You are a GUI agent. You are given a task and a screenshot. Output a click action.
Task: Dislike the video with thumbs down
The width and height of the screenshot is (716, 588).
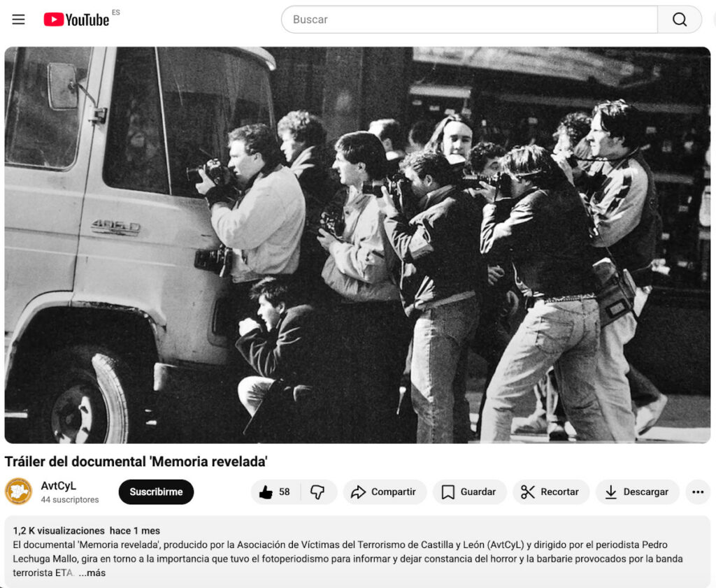pos(318,492)
